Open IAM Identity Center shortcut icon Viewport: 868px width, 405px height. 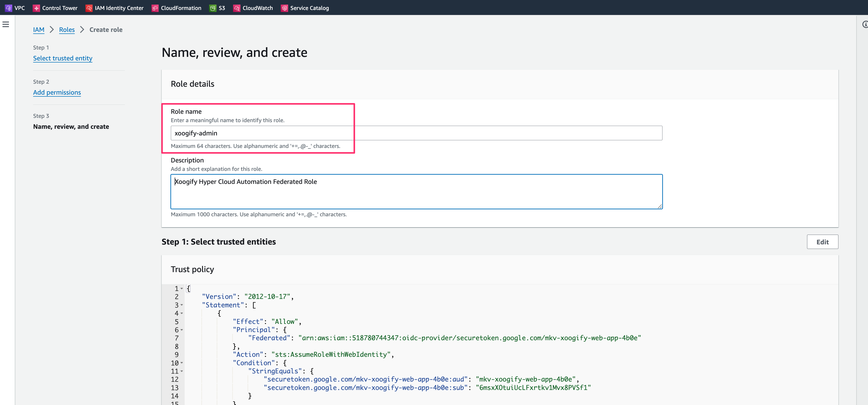coord(89,8)
